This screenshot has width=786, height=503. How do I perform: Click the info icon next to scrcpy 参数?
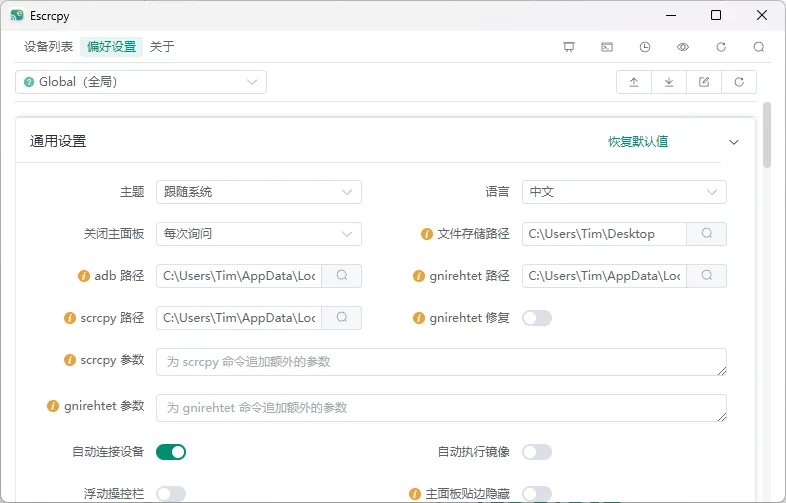(70, 361)
